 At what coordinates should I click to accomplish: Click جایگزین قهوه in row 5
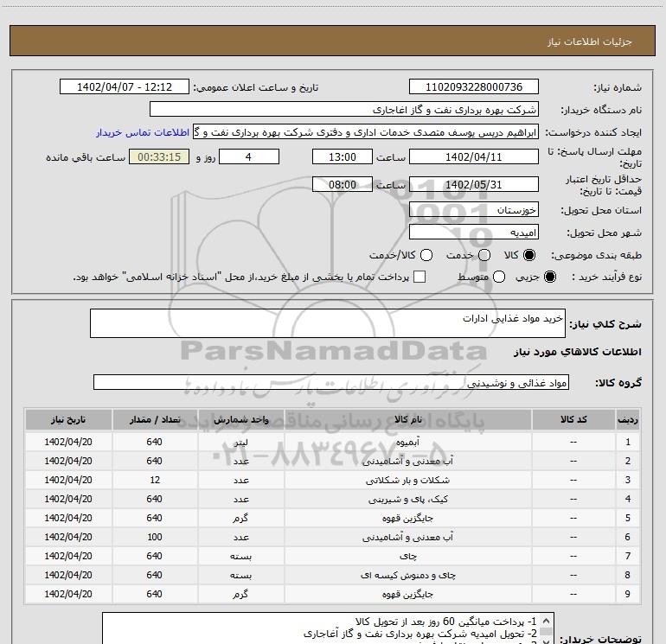click(407, 519)
